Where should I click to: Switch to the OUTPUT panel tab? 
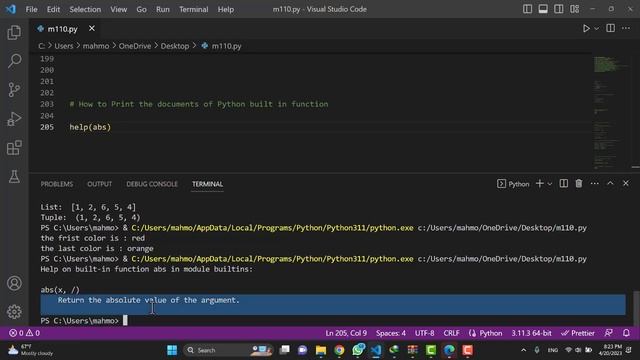point(100,184)
